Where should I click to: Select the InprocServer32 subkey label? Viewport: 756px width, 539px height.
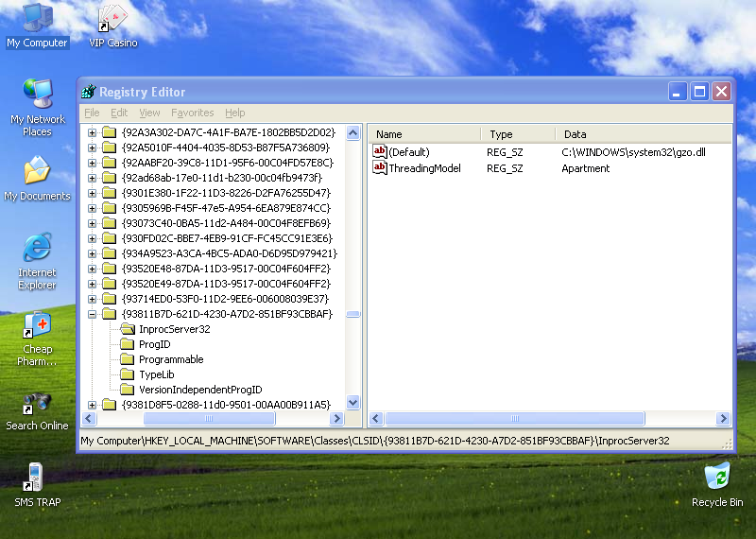point(175,329)
